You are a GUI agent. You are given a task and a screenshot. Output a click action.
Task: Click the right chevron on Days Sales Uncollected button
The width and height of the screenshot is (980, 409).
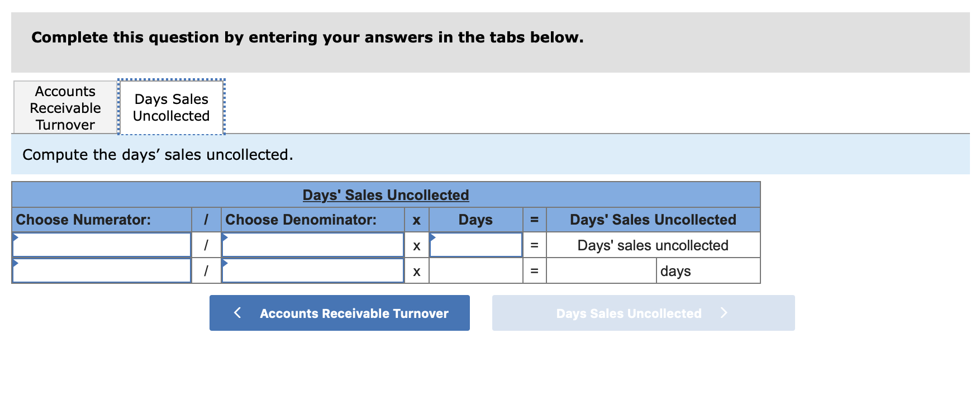coord(725,313)
